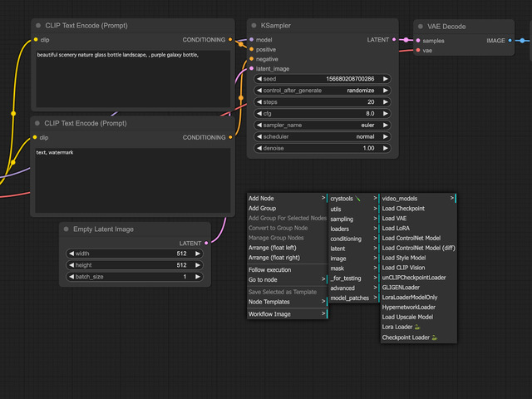Click the KSampler positive input socket

(251, 50)
